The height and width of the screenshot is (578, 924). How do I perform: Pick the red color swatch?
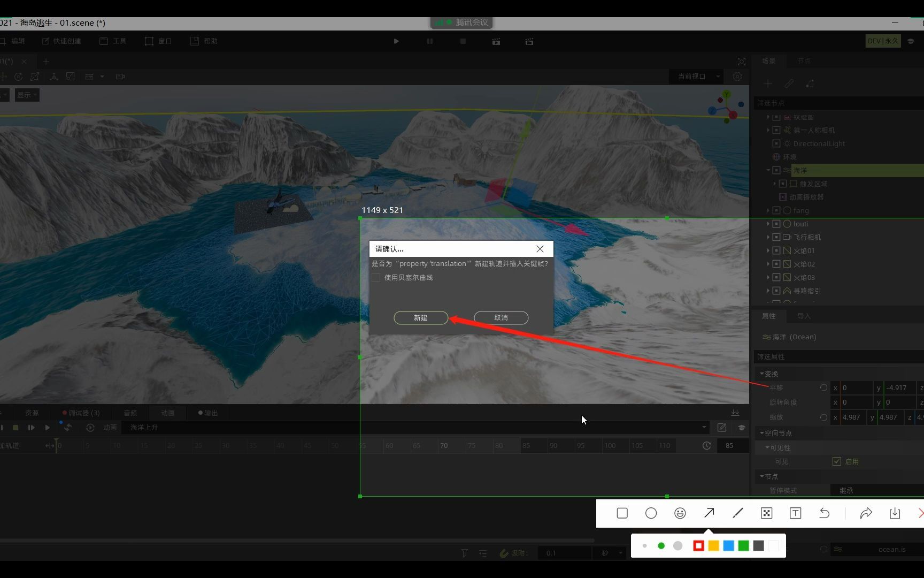coord(698,545)
